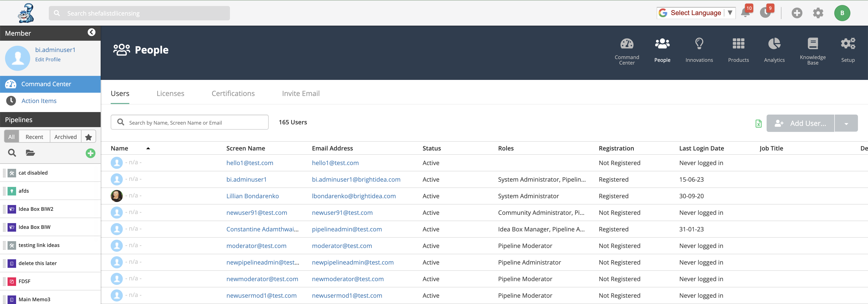
Task: Open pipeline folders icon in sidebar
Action: (30, 153)
